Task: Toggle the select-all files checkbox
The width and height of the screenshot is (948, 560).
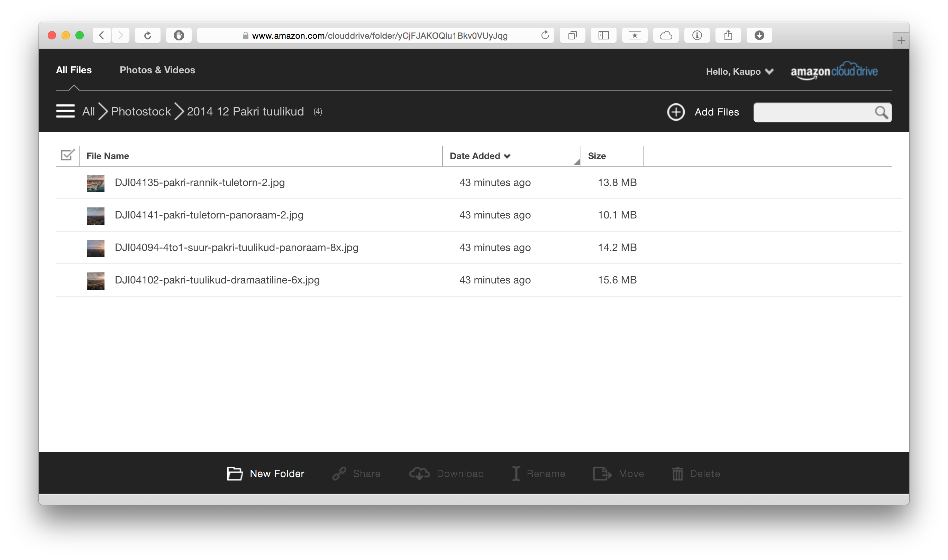Action: [67, 155]
